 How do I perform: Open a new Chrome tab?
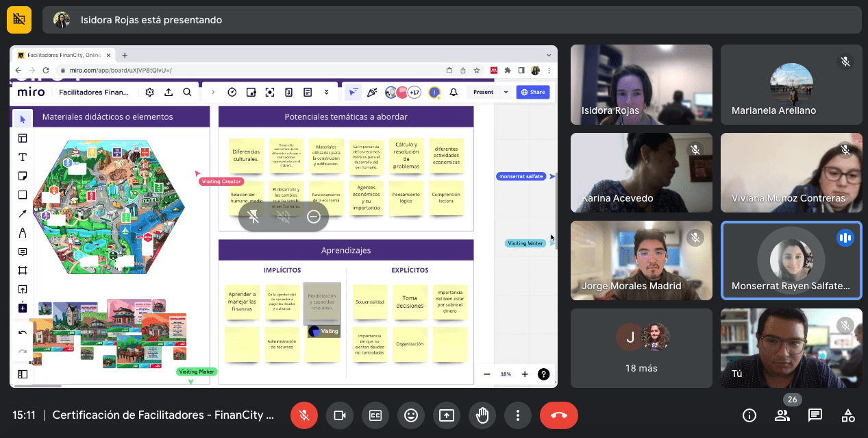(125, 55)
